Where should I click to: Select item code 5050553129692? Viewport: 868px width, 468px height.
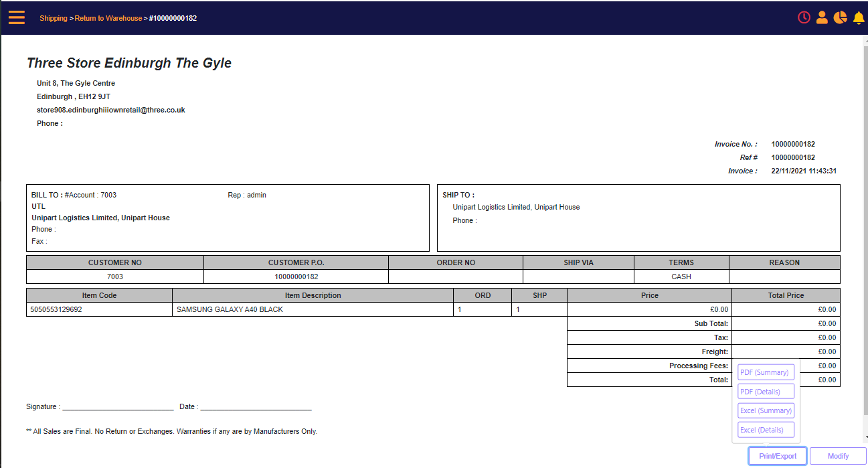click(56, 310)
